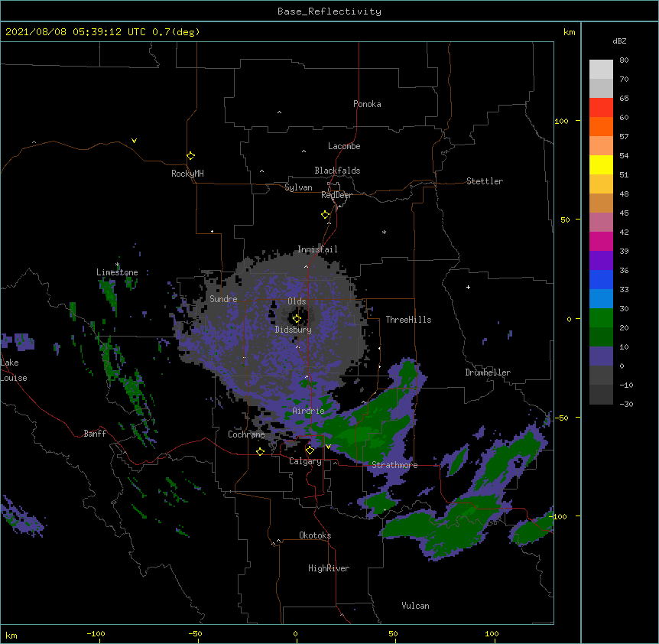Click the -30 value in dBZ legend
659x644 pixels.
tap(626, 404)
